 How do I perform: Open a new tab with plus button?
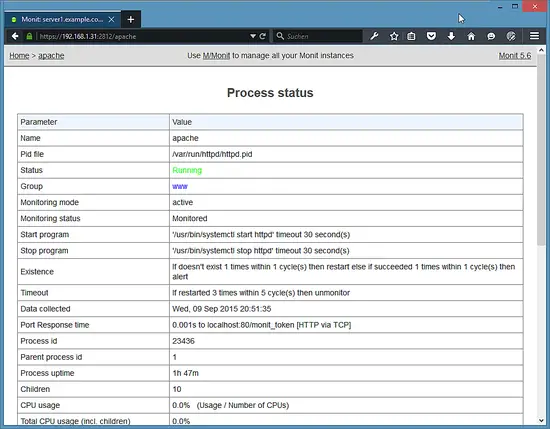[131, 20]
